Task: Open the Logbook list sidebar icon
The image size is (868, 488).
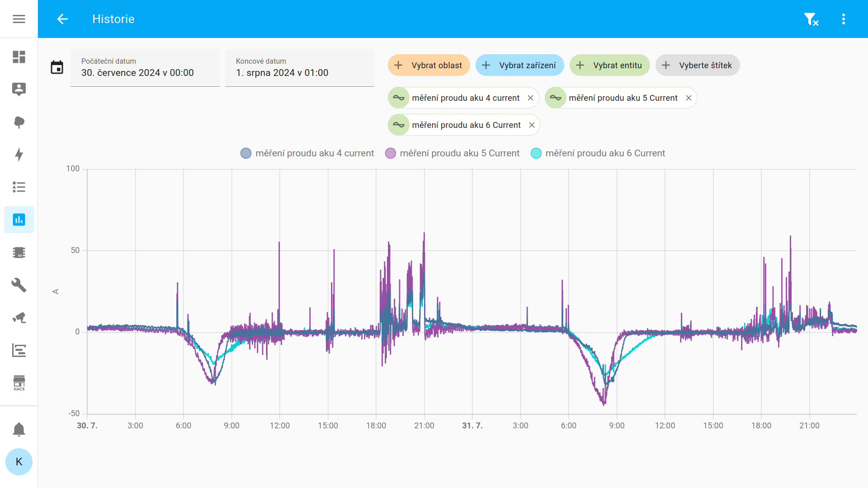Action: [19, 187]
